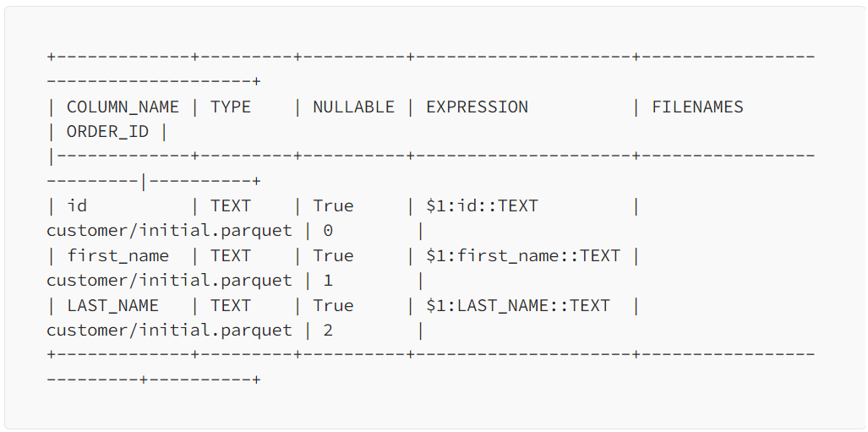Click the order id value 2
Image resolution: width=868 pixels, height=432 pixels.
coord(328,331)
